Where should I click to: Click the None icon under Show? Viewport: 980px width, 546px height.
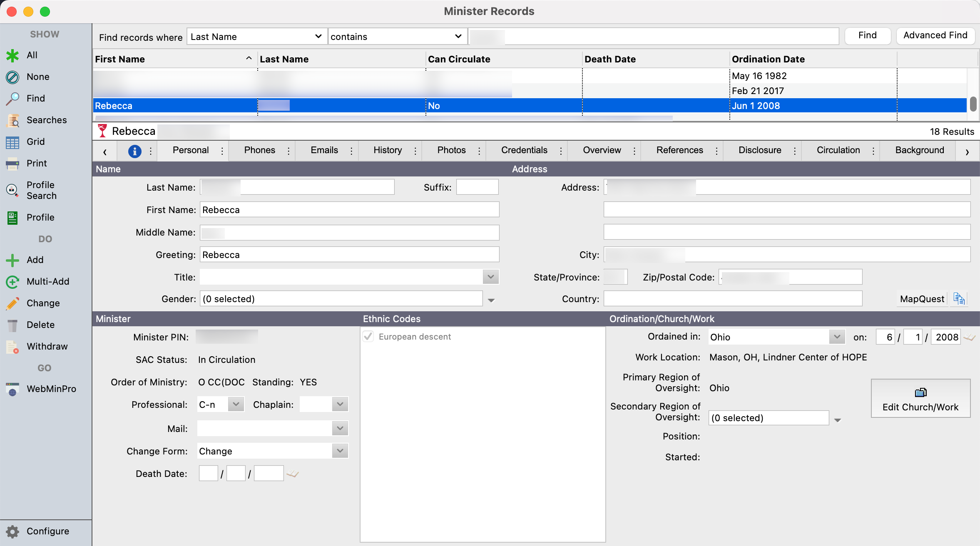point(12,77)
